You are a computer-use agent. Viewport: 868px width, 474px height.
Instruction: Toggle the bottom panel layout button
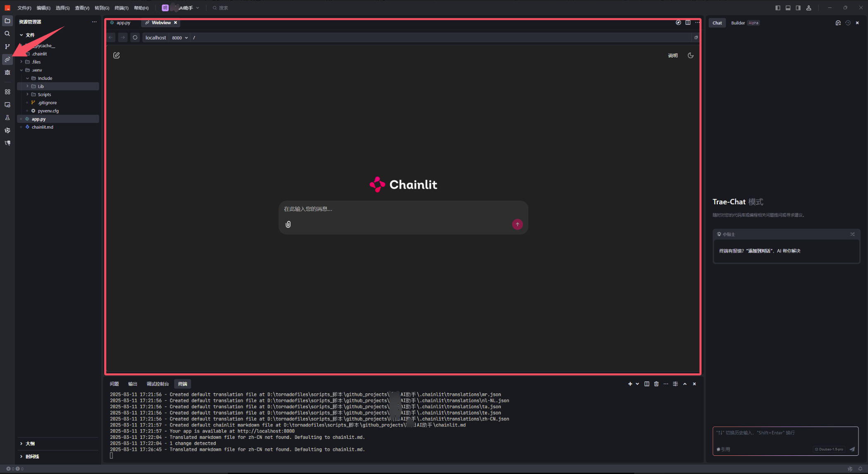pos(788,8)
